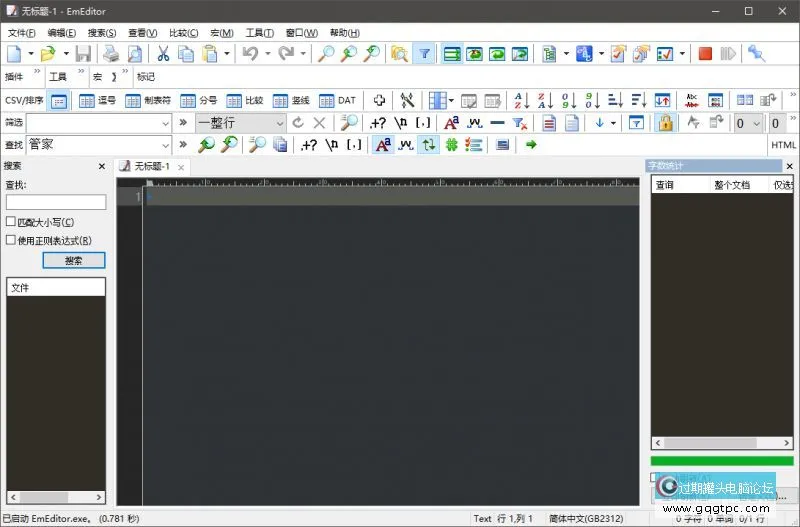This screenshot has height=527, width=800.
Task: Click the 搜索 button in search panel
Action: (x=73, y=260)
